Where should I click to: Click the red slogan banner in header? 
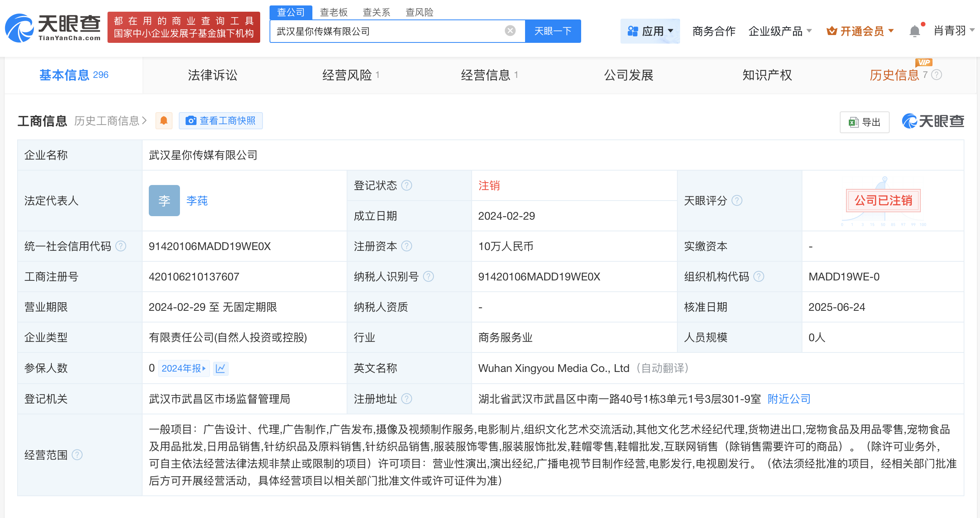pyautogui.click(x=184, y=27)
